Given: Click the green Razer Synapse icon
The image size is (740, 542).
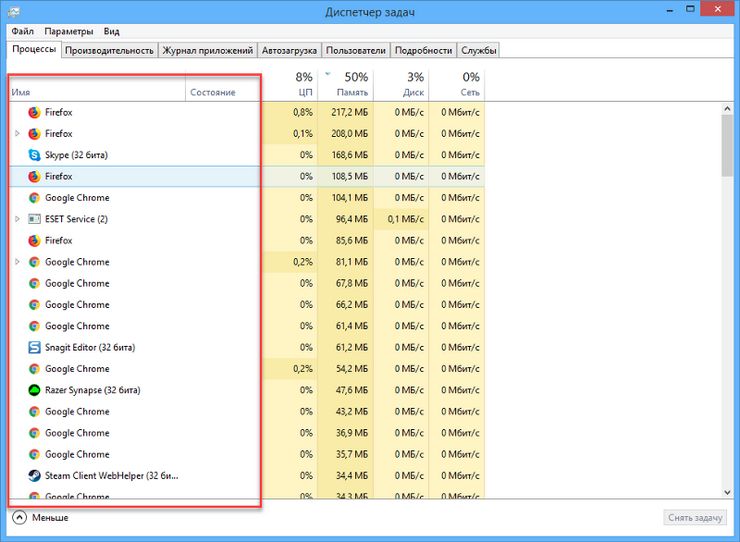Looking at the screenshot, I should point(34,390).
